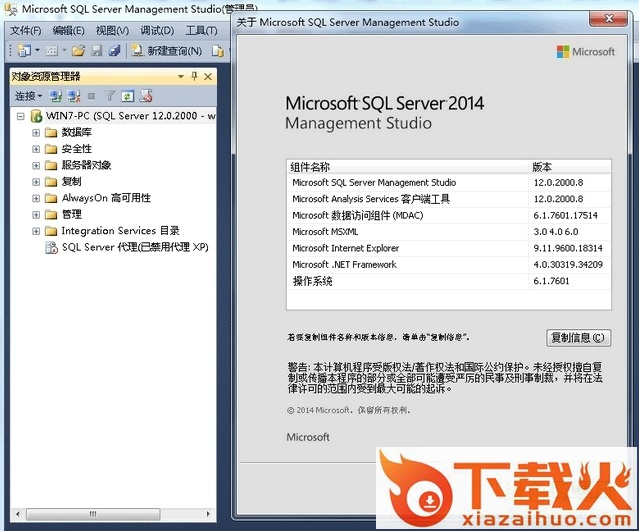Expand the 复制 folder node

point(36,182)
